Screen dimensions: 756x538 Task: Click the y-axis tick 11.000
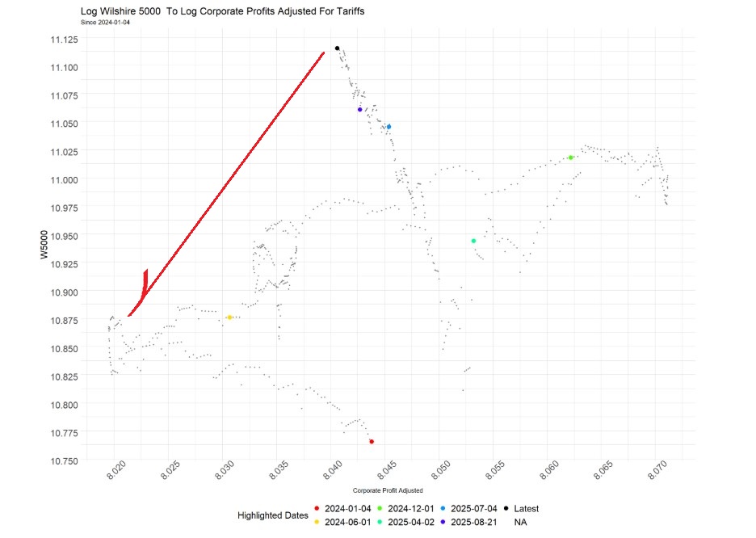pyautogui.click(x=64, y=180)
